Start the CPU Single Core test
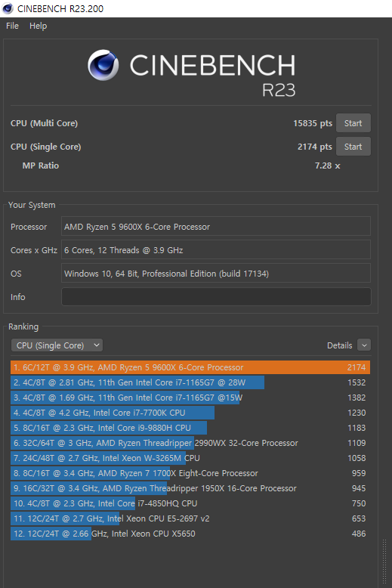Screen dimensions: 392x588 [x=353, y=147]
